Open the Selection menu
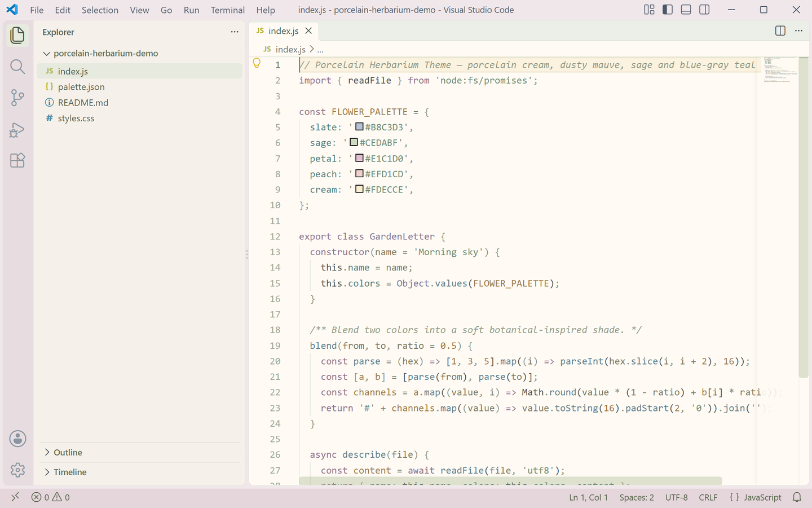812x508 pixels. point(100,10)
